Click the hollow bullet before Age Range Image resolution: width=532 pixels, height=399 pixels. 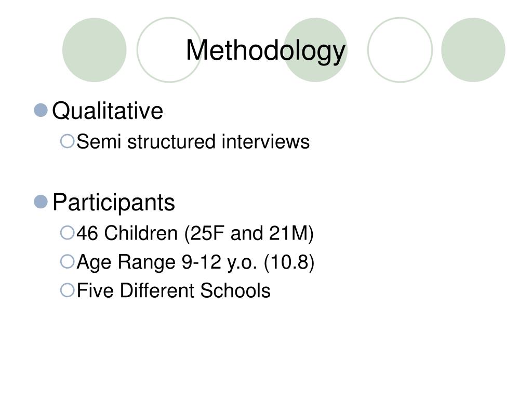(x=67, y=262)
